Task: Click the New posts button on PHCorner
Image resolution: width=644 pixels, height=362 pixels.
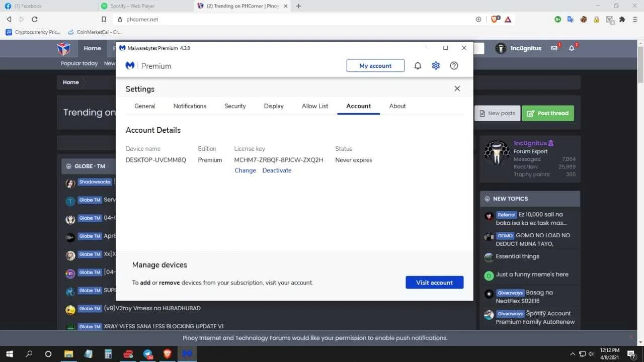Action: 497,113
